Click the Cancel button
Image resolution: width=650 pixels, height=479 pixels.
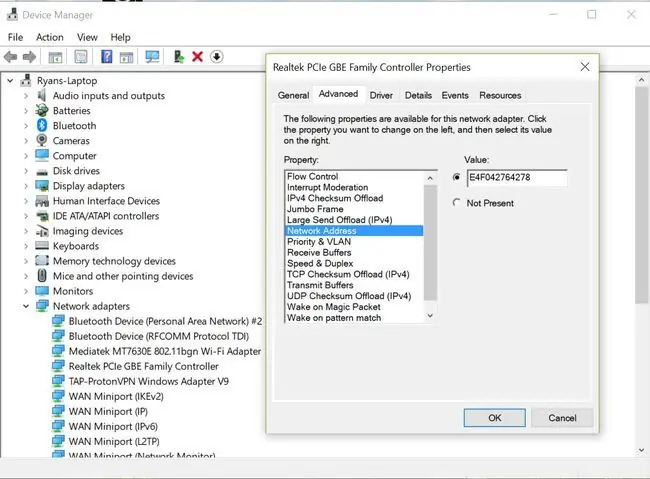click(562, 418)
